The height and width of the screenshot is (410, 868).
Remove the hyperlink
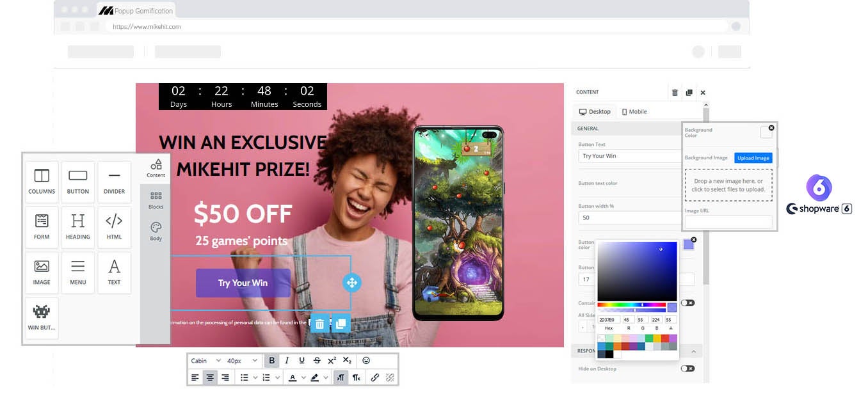click(x=390, y=377)
